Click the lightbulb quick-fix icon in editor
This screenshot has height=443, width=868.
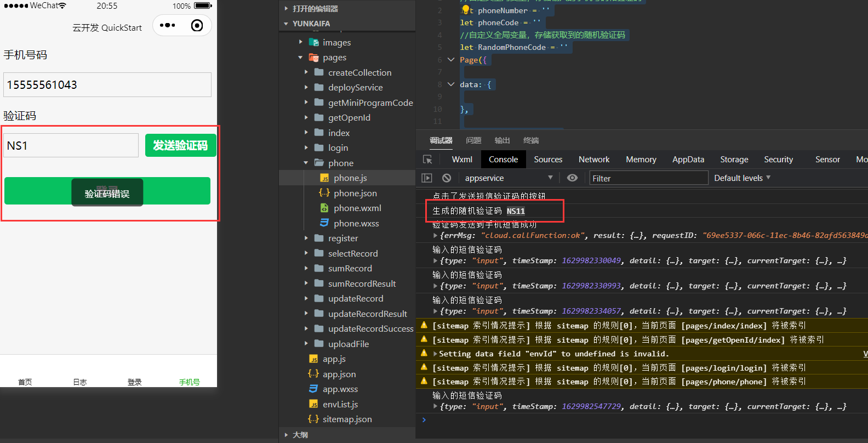pyautogui.click(x=465, y=10)
